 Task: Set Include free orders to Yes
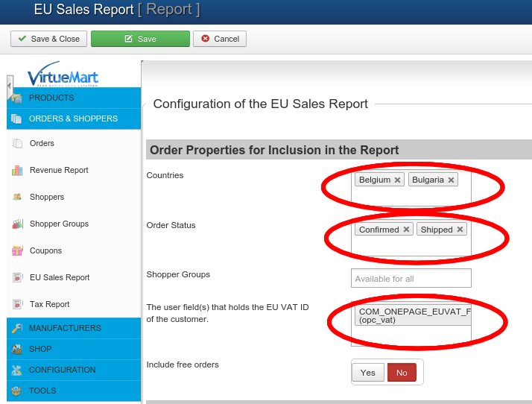pyautogui.click(x=368, y=373)
